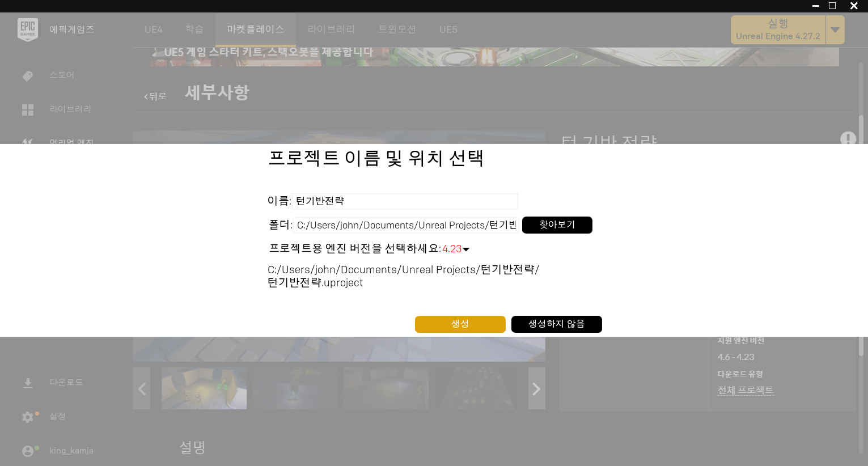Select the second screenshot thumbnail
The image size is (868, 466).
pos(295,388)
